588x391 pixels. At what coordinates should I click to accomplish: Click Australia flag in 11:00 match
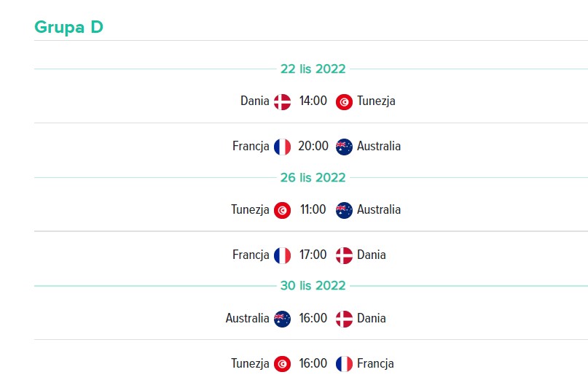pos(344,210)
